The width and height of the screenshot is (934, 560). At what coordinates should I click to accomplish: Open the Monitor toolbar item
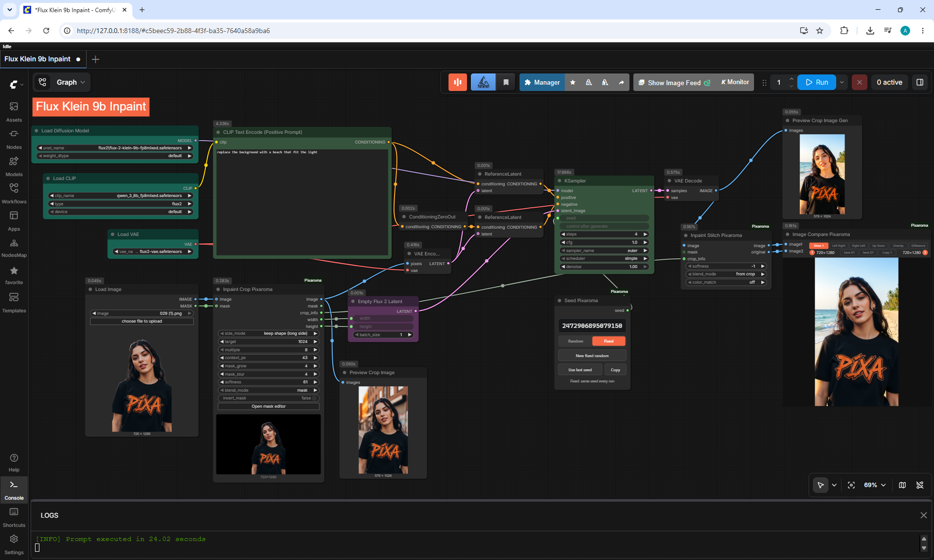[735, 82]
